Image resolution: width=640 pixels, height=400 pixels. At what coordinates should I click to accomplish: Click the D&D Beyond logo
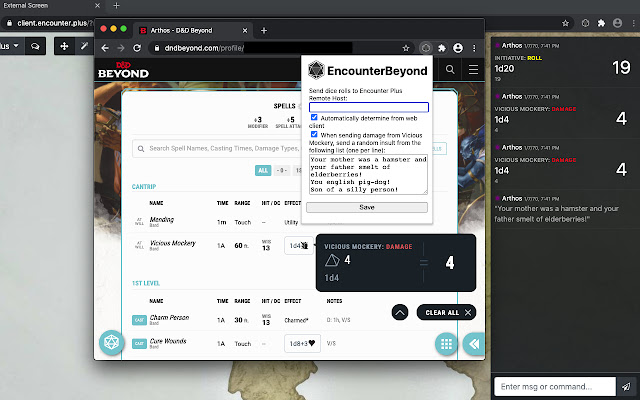pyautogui.click(x=123, y=70)
